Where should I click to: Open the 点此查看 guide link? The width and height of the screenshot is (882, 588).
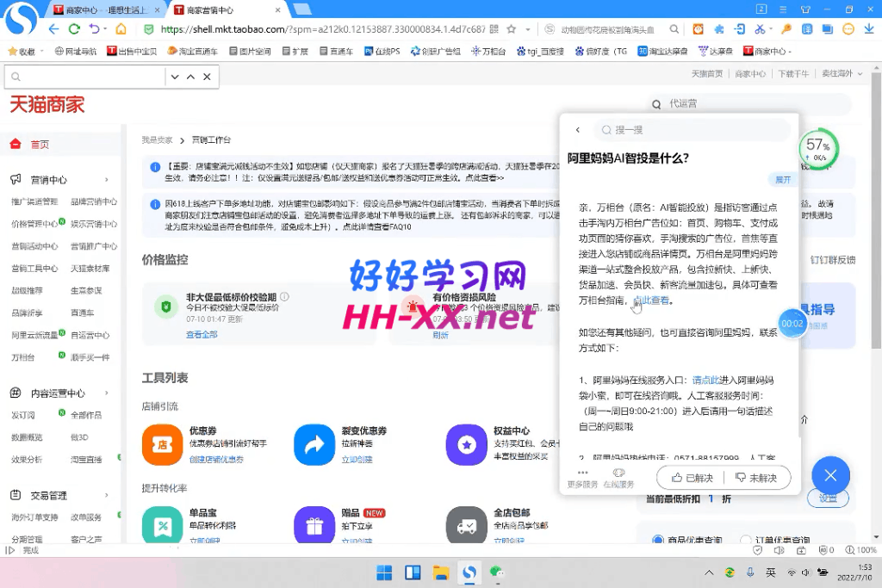click(652, 300)
